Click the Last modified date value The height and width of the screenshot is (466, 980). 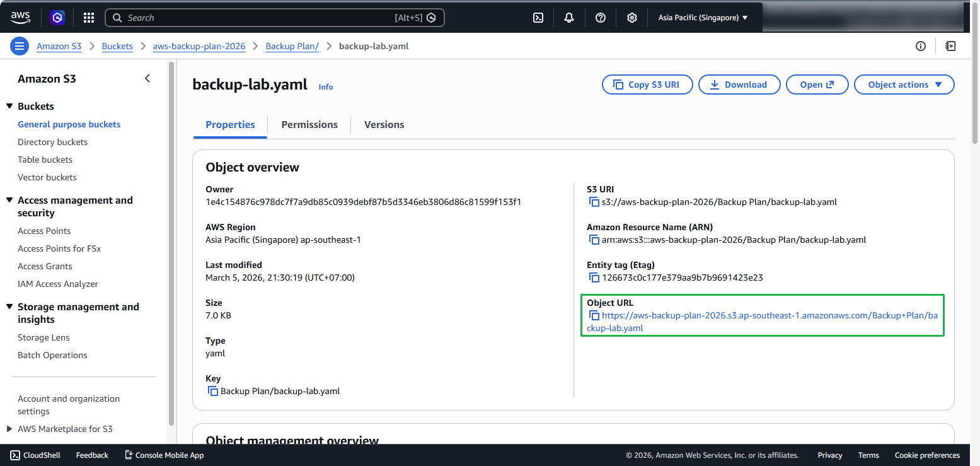coord(280,278)
